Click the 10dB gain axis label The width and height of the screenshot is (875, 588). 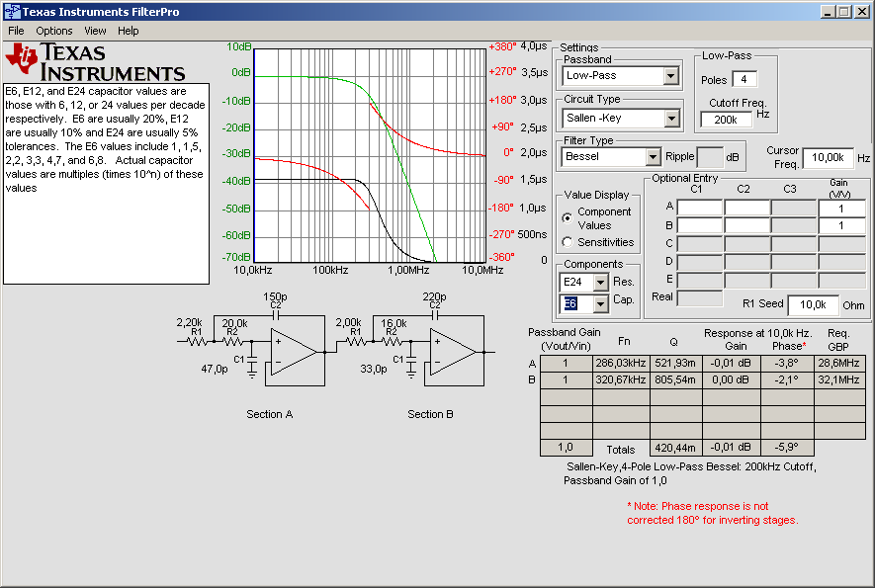pyautogui.click(x=239, y=46)
